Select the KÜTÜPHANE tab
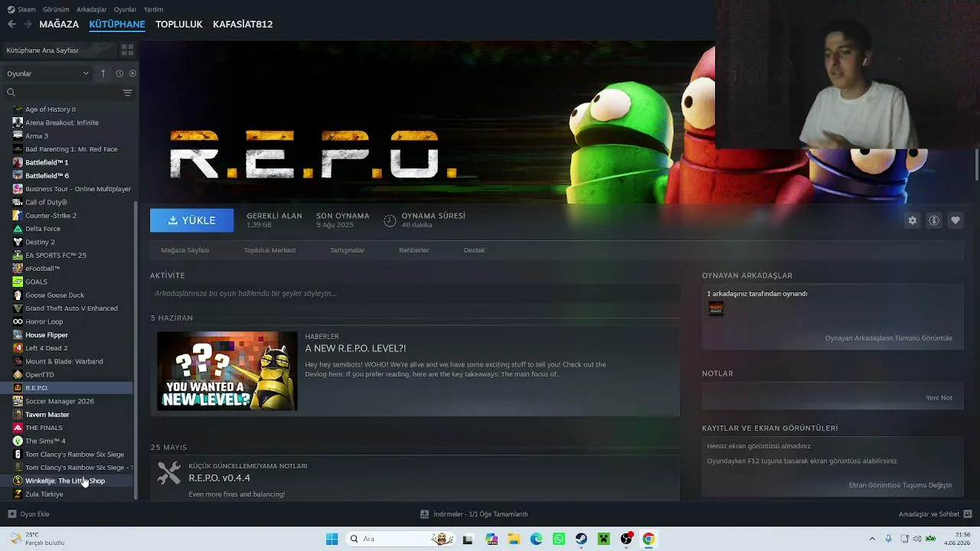The height and width of the screenshot is (551, 980). click(117, 24)
